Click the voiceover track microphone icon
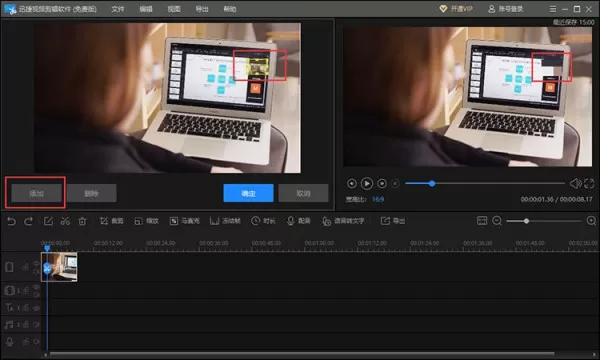600x360 pixels. pyautogui.click(x=10, y=342)
